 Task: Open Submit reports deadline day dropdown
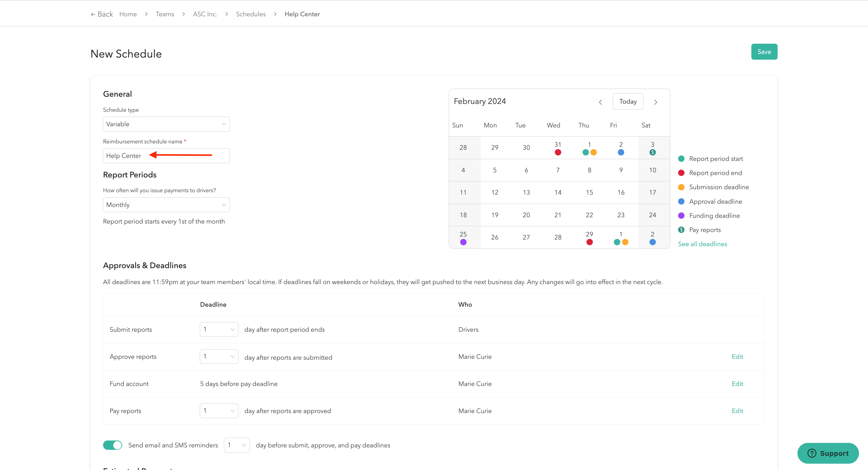(219, 329)
